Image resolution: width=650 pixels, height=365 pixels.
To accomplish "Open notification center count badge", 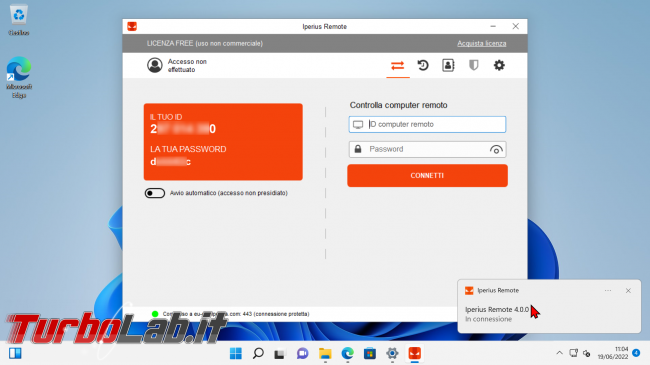I will click(636, 353).
